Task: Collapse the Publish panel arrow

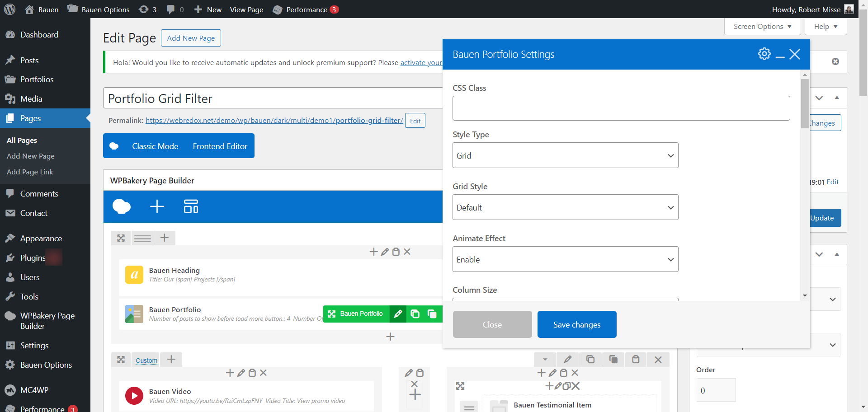Action: [x=837, y=98]
